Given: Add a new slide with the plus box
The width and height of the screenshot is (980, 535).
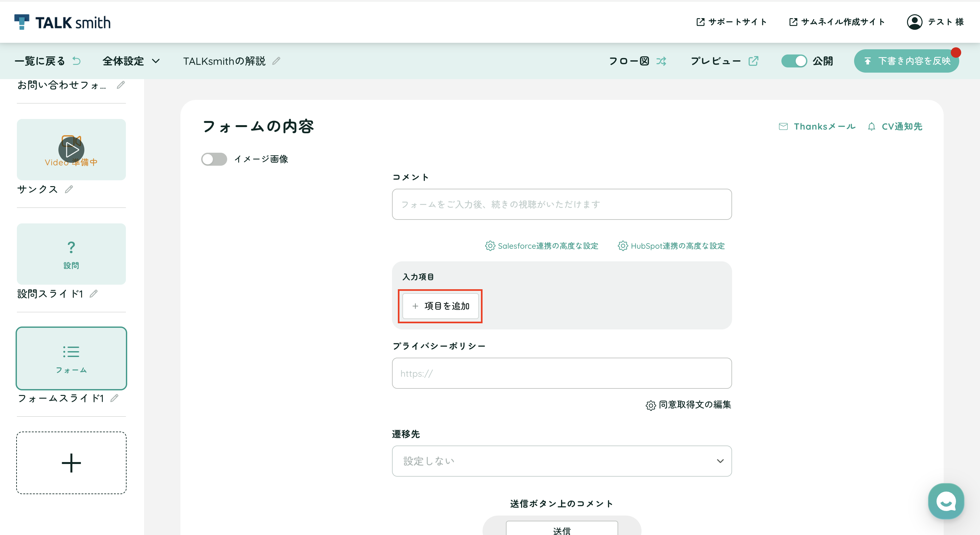Looking at the screenshot, I should pos(71,463).
